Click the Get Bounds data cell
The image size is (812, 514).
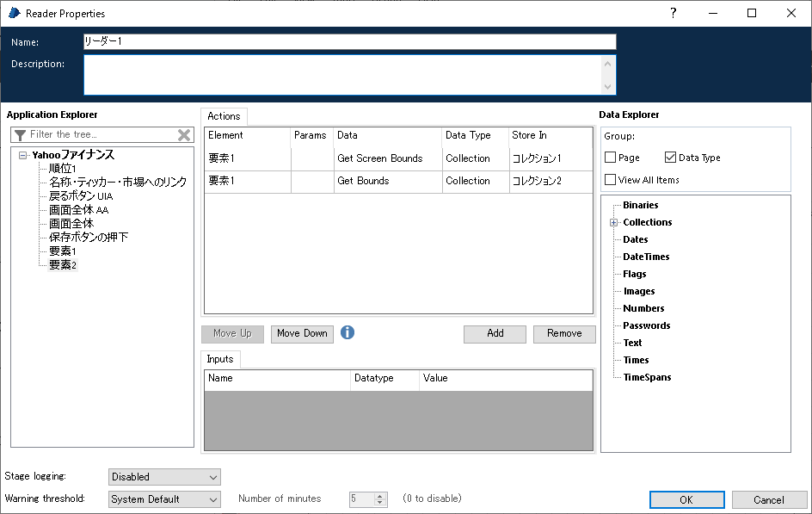click(x=388, y=182)
